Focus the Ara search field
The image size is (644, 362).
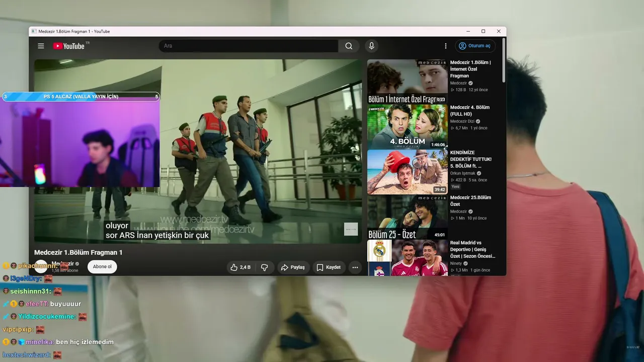249,46
